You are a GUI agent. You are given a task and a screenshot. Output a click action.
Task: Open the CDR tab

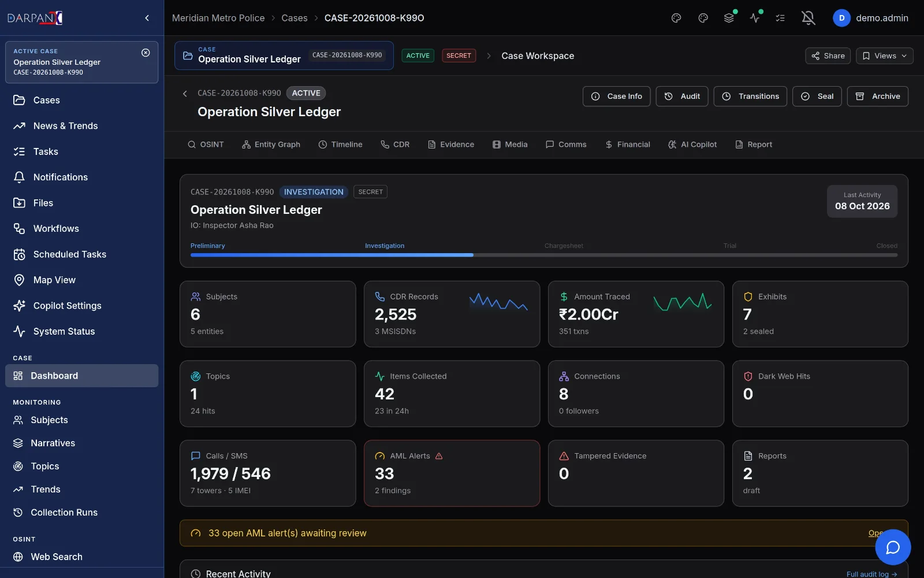coord(395,144)
